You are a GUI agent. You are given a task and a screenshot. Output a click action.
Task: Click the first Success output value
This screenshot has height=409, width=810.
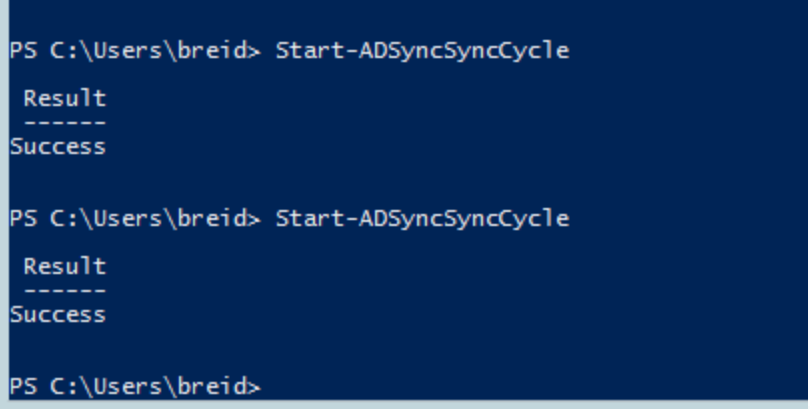point(58,147)
